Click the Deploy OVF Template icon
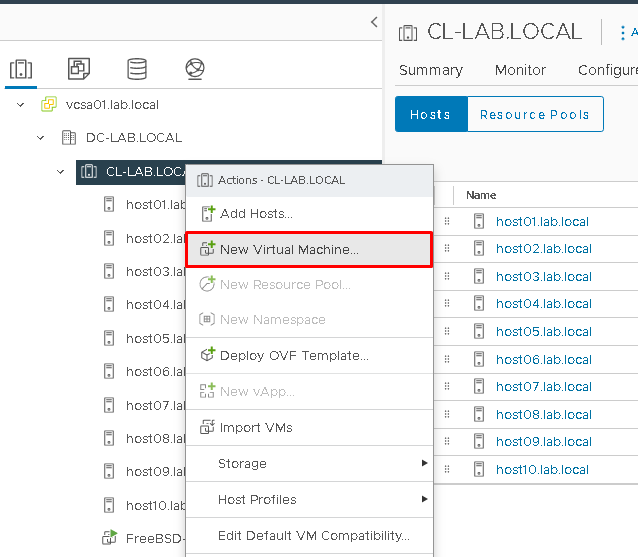 point(207,355)
